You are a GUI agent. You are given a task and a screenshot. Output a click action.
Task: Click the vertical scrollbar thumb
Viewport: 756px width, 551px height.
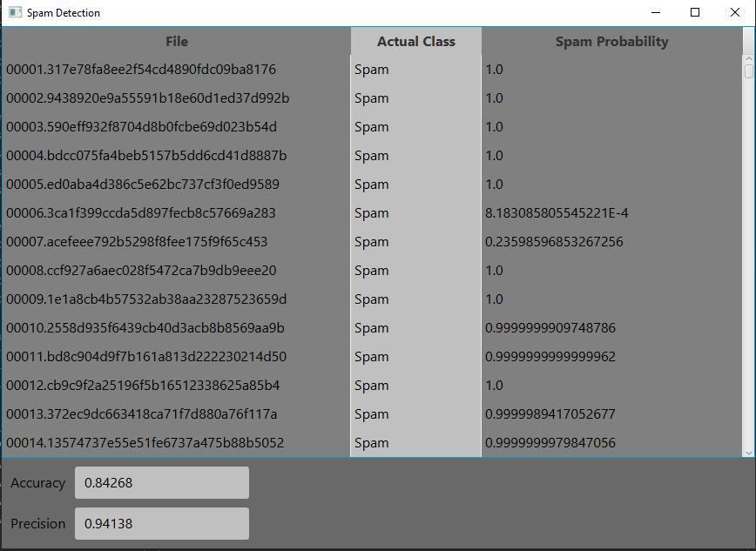point(749,71)
